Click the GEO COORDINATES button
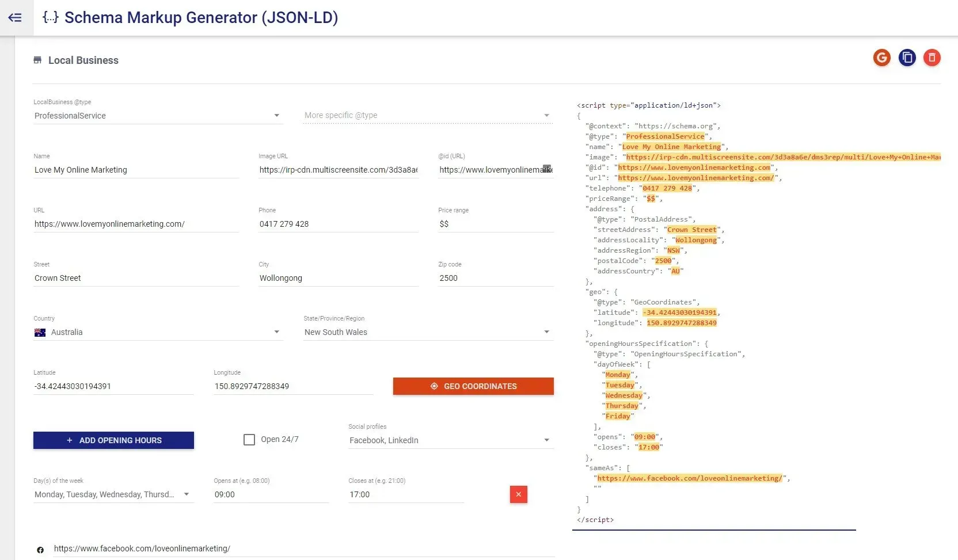 point(473,386)
